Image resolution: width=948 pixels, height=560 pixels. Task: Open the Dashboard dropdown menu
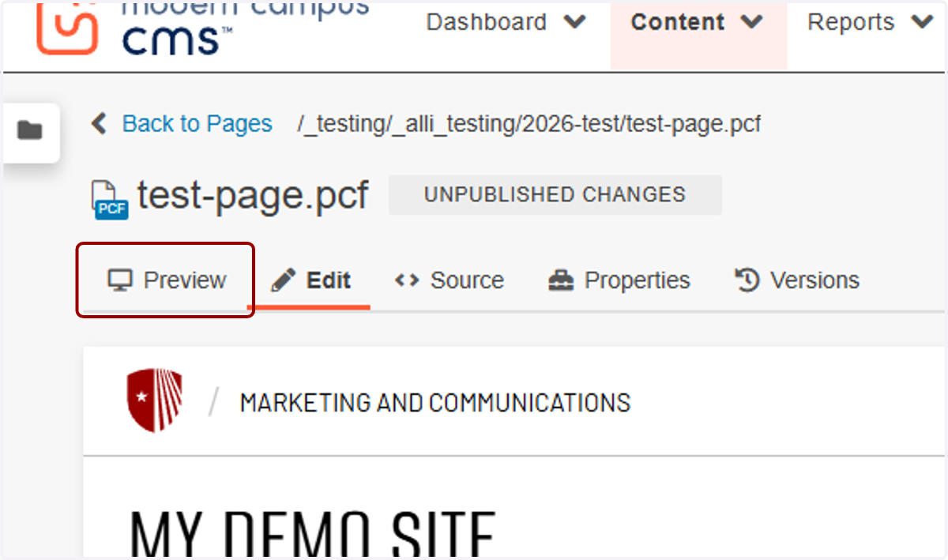(506, 22)
